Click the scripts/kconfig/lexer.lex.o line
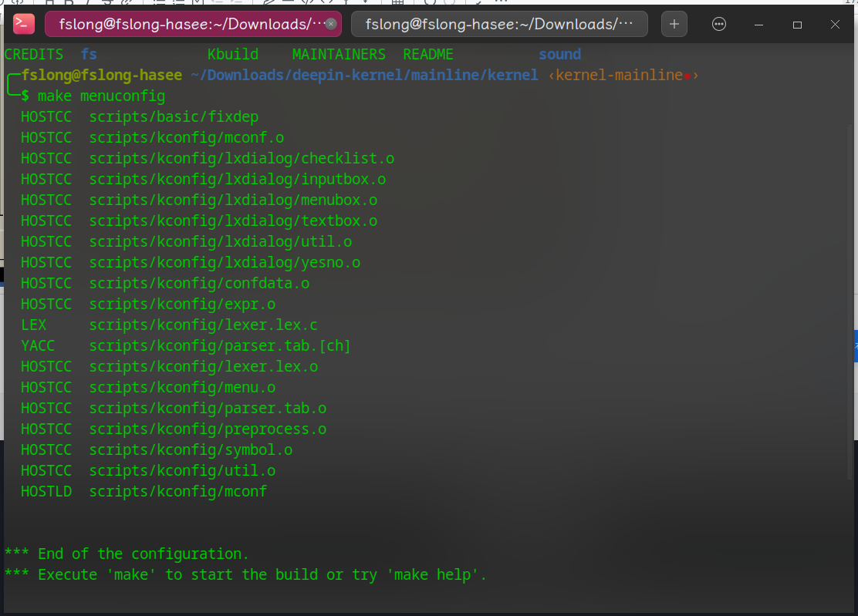Image resolution: width=858 pixels, height=616 pixels. point(169,367)
